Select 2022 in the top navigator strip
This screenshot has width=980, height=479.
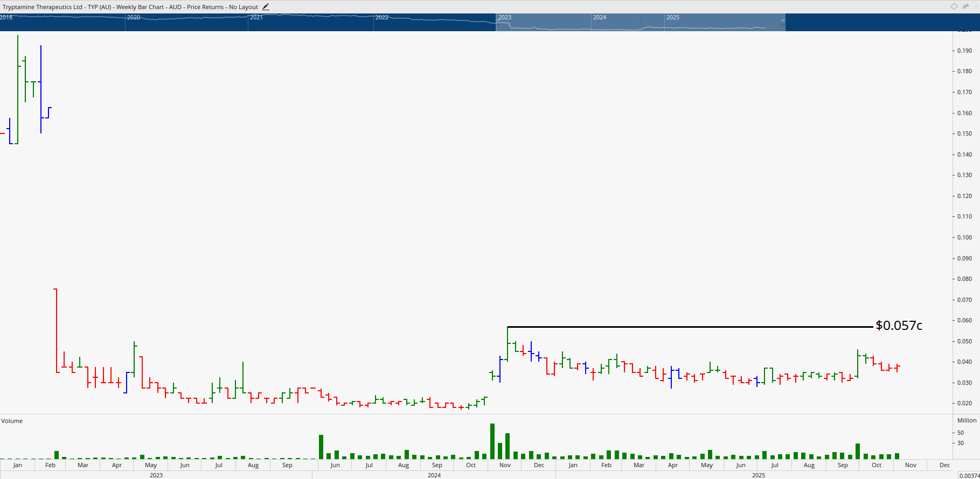(382, 17)
